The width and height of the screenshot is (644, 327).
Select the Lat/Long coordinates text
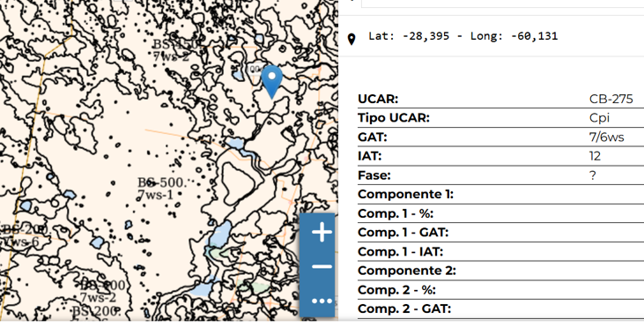pyautogui.click(x=463, y=36)
